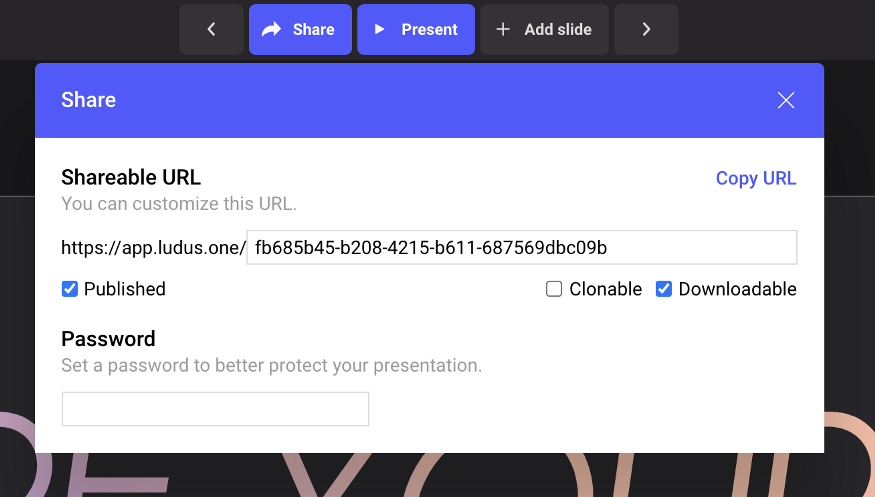Close the Share dialog with the X
This screenshot has width=875, height=497.
point(786,100)
